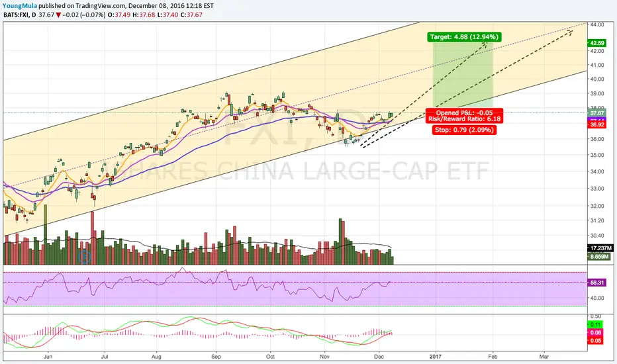
Task: Click the red Stop: 0.79 (2.09%) label
Action: 464,130
